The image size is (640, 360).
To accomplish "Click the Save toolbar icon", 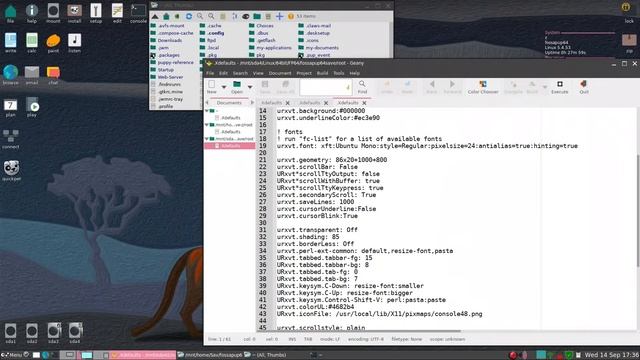I will (265, 84).
